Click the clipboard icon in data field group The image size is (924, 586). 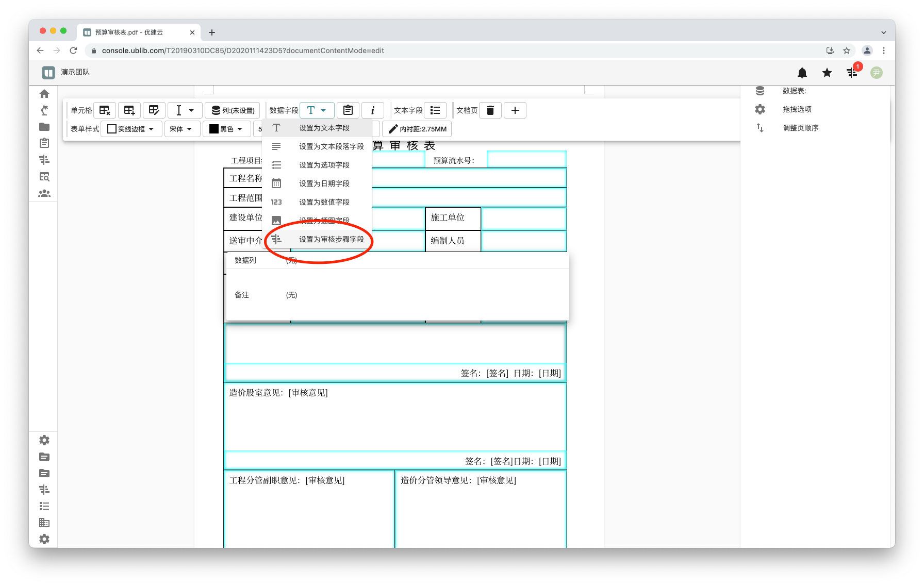click(348, 110)
